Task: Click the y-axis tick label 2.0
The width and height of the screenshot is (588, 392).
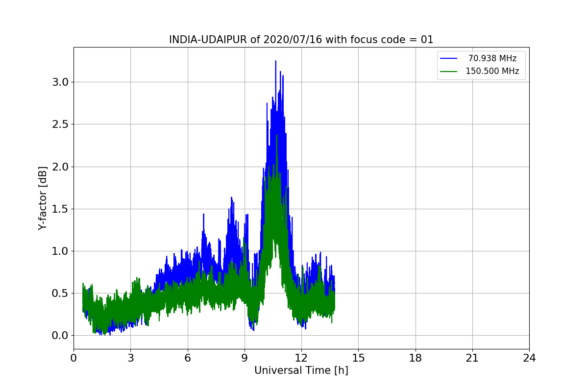Action: 60,167
